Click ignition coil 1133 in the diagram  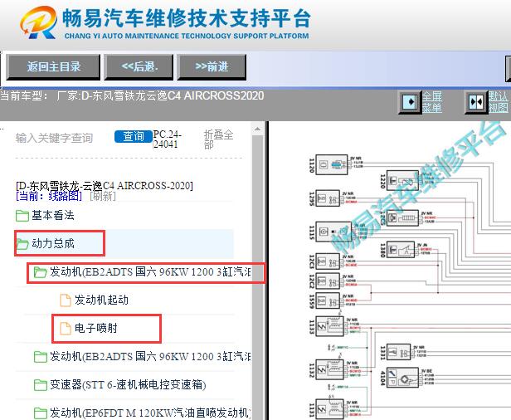pyautogui.click(x=330, y=326)
